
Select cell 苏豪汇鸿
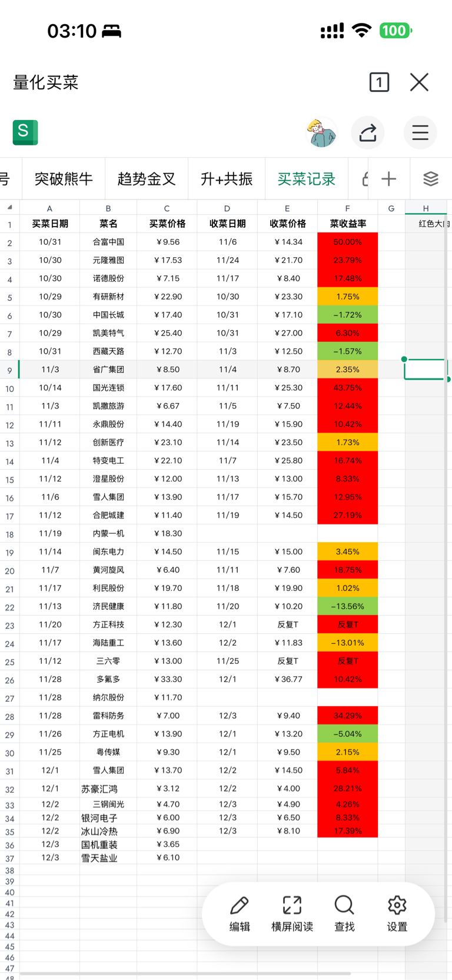coord(108,789)
